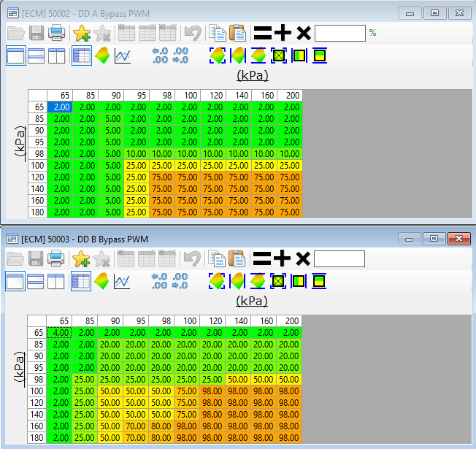Open 2D line graph view in DD A window
The image size is (476, 449).
123,56
